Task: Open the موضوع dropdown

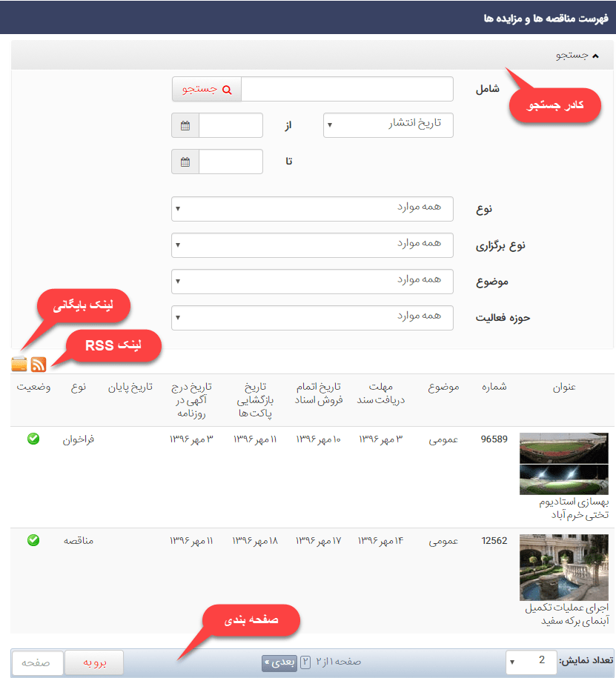Action: (x=312, y=282)
